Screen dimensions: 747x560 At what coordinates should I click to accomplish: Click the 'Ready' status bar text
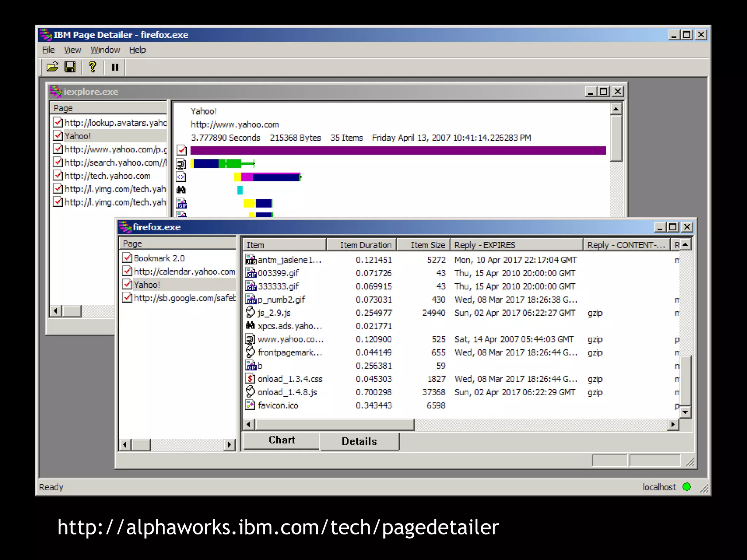(x=51, y=487)
